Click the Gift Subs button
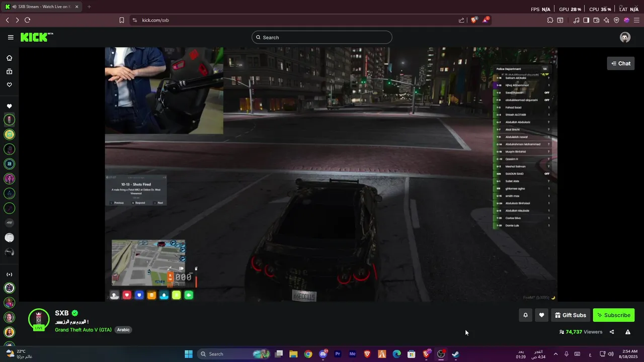The height and width of the screenshot is (362, 644). point(571,315)
